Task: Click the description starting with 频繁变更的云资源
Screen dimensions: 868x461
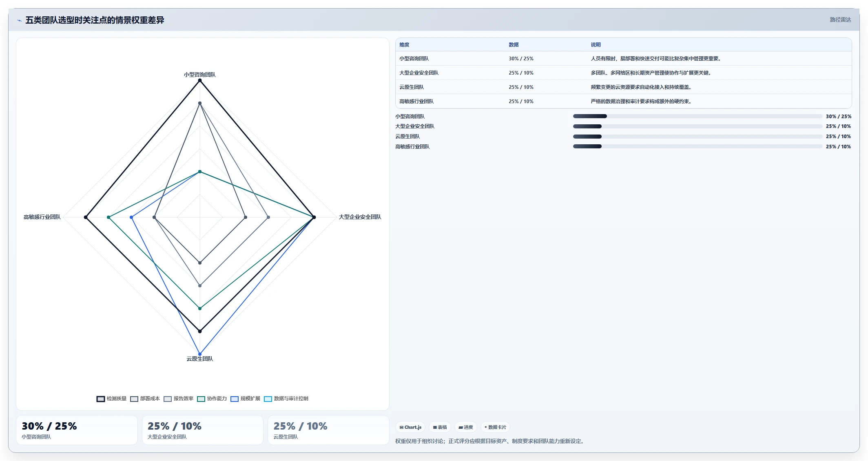Action: tap(641, 87)
